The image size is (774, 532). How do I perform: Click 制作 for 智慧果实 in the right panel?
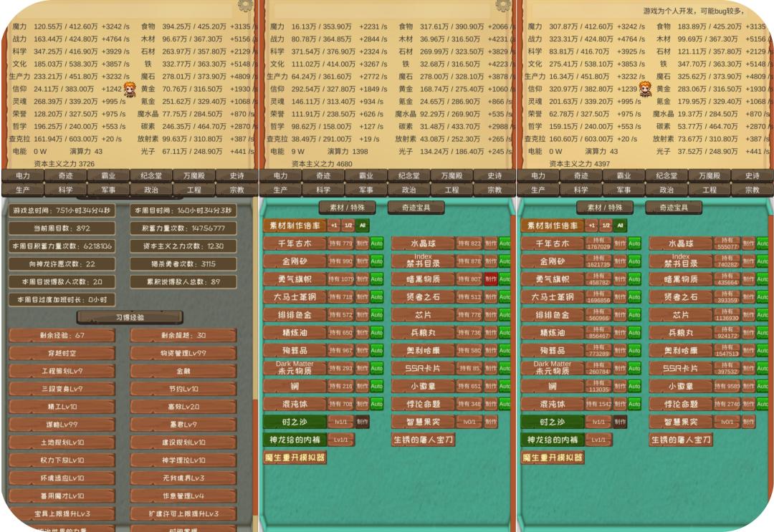[748, 422]
